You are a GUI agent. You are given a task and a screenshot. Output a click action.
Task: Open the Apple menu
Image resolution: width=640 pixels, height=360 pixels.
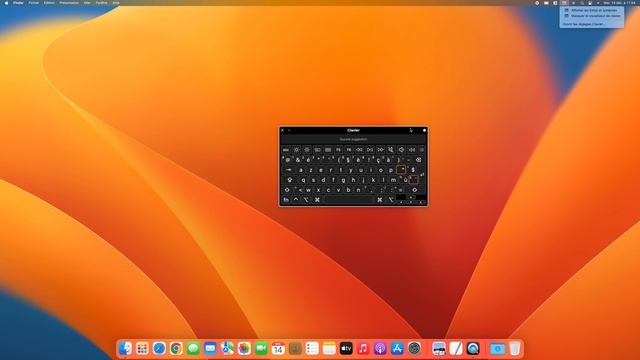(x=6, y=3)
